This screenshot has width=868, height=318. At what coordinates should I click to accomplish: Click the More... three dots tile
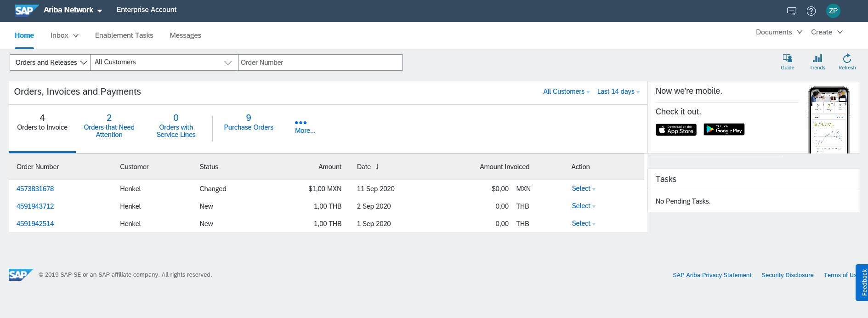[x=305, y=127]
